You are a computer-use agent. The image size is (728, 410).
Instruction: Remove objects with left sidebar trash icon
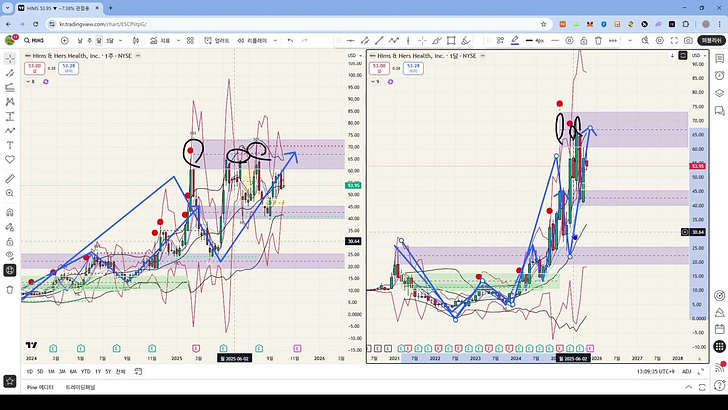10,290
